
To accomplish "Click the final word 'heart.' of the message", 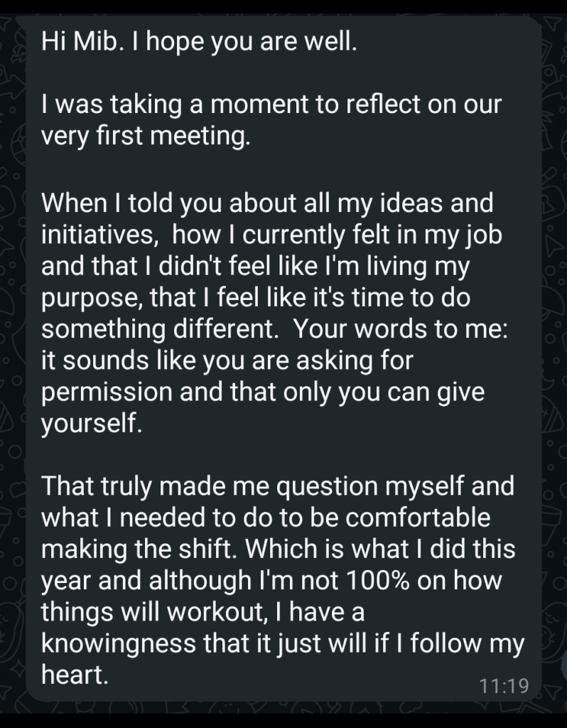I will click(75, 674).
